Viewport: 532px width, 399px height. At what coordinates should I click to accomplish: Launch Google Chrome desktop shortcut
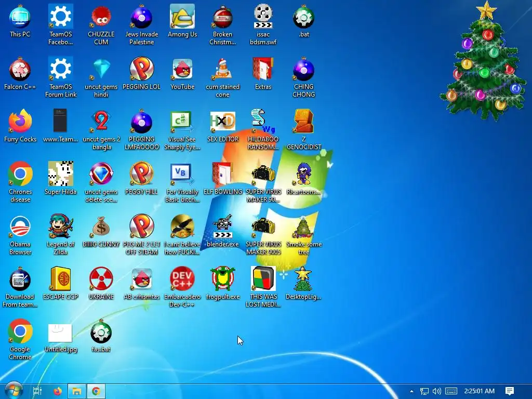[20, 331]
